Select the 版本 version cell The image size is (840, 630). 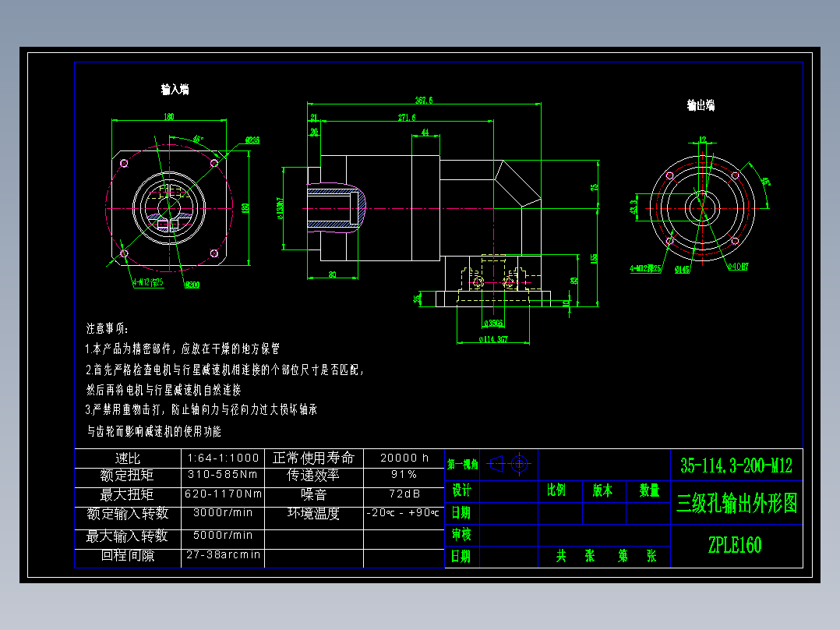602,491
